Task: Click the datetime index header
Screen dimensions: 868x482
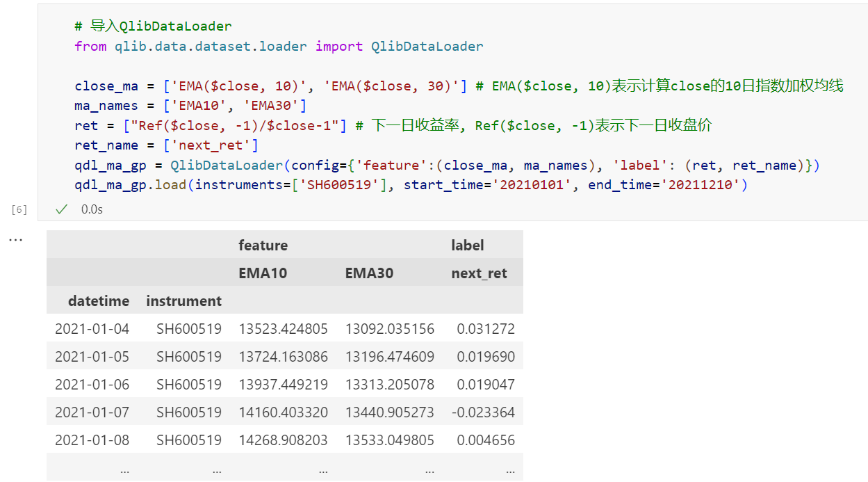Action: click(x=99, y=301)
